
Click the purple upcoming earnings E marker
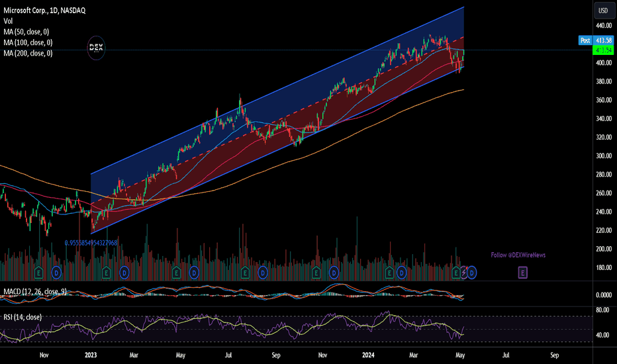click(x=522, y=272)
